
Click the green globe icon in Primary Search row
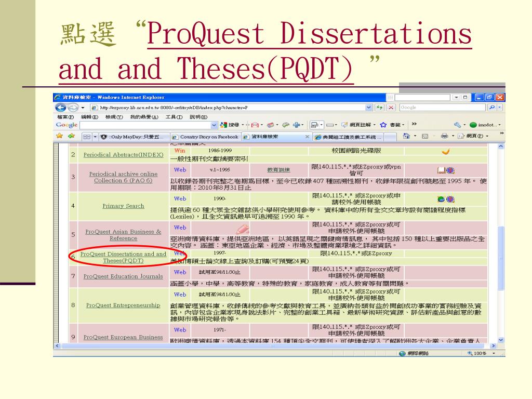[x=441, y=199]
